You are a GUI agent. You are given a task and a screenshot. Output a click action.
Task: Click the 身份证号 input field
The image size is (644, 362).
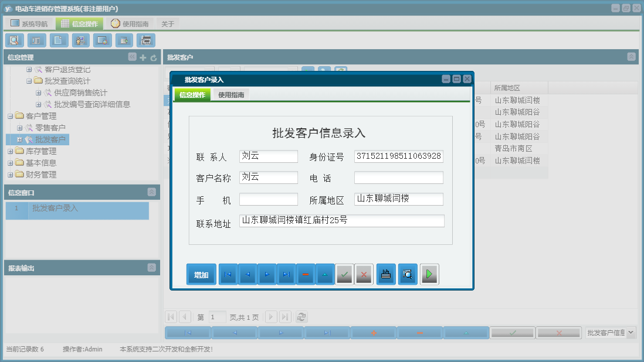click(x=399, y=156)
